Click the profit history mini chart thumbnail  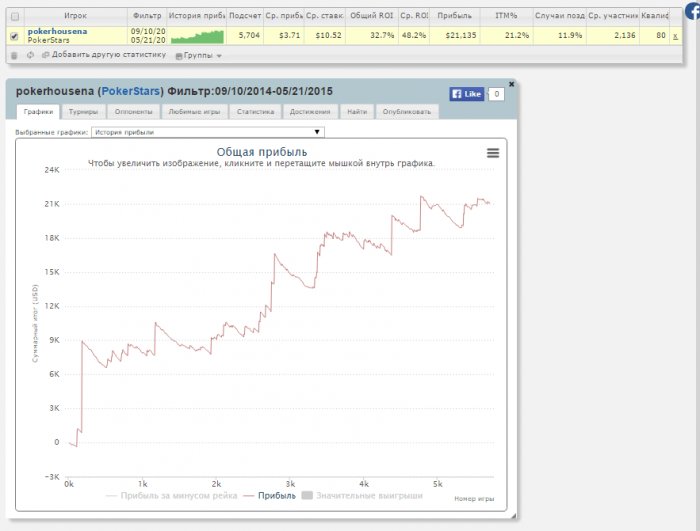[196, 36]
